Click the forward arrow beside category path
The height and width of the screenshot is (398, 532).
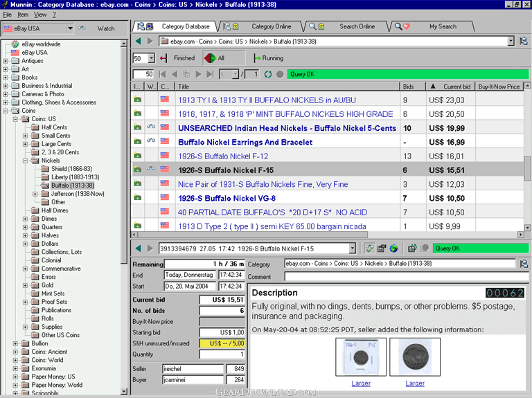click(150, 42)
